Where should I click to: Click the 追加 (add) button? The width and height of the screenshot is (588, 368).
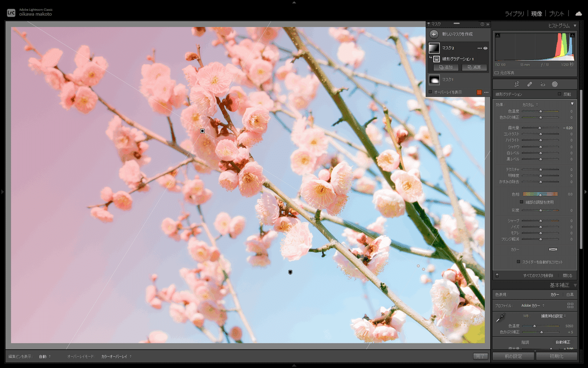[446, 67]
